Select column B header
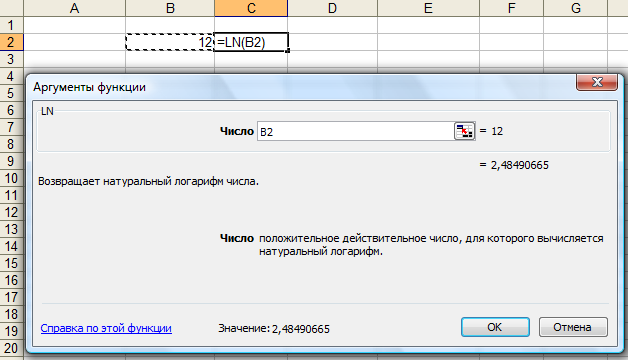 coord(170,8)
